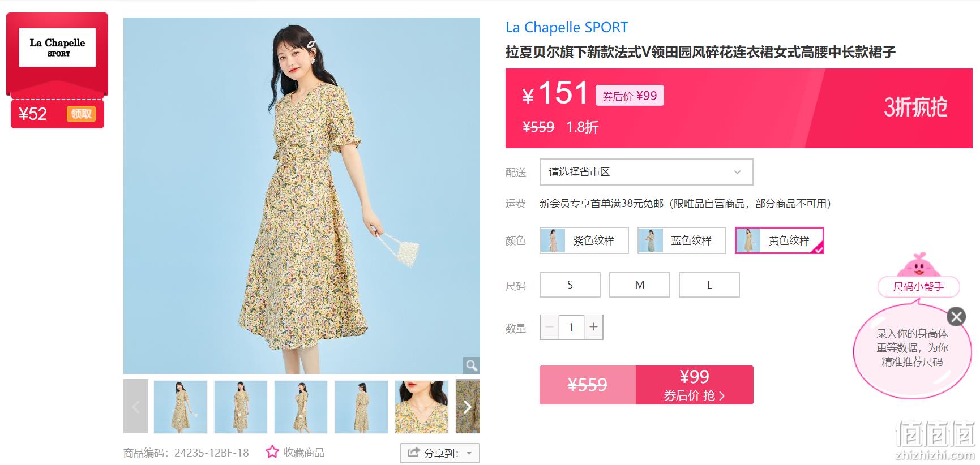Screen dimensions: 980x465
Task: Pick size S
Action: 570,285
